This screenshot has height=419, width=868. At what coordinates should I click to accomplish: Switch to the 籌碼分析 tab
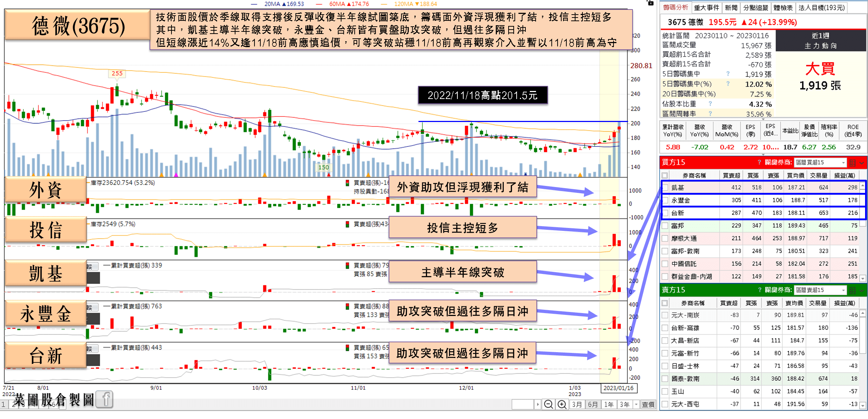pos(675,8)
